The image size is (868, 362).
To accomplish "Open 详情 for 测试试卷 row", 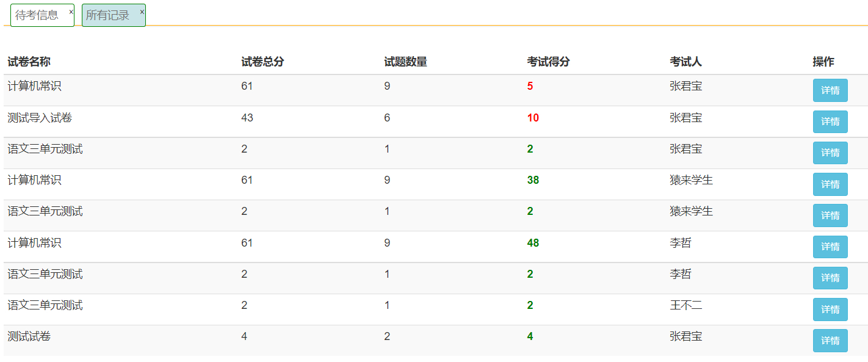I will (x=830, y=341).
